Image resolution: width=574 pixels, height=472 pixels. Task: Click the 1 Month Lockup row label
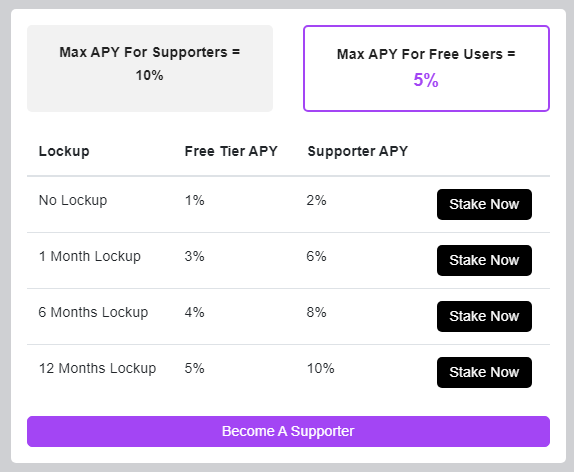[90, 256]
